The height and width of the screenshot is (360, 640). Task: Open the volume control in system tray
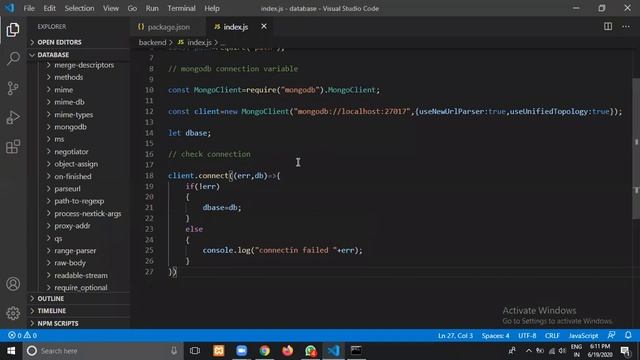(562, 351)
